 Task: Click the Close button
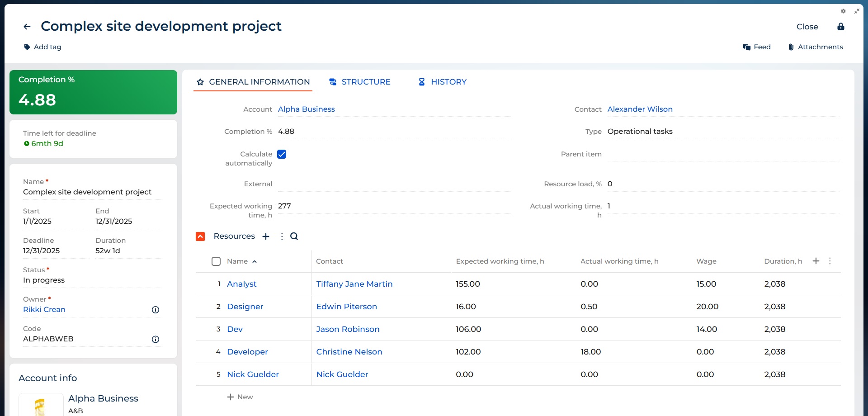pos(807,27)
